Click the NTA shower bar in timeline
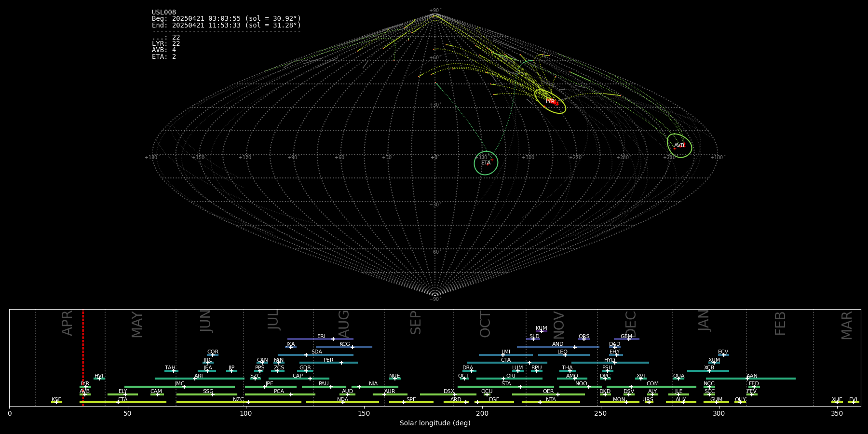 (551, 402)
